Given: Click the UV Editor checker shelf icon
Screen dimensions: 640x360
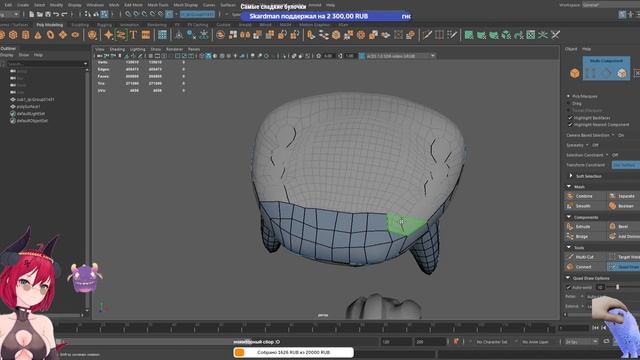Looking at the screenshot, I should click(531, 35).
